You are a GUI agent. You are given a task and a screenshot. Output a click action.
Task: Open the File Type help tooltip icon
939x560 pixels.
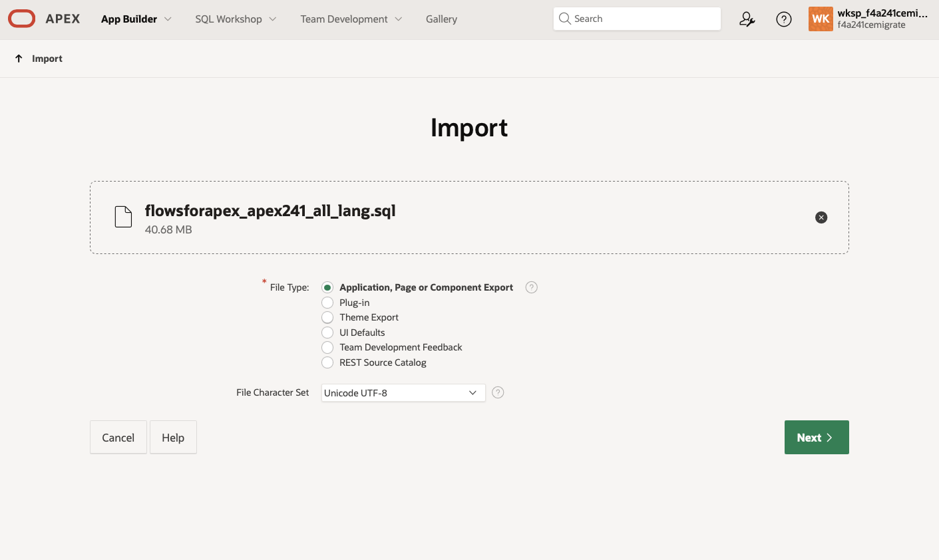pos(531,287)
